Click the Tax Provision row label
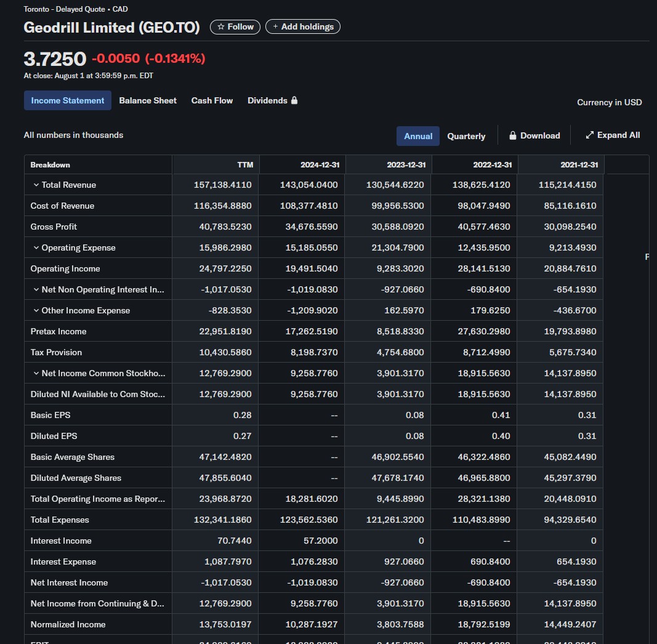This screenshot has width=657, height=644. pos(56,352)
